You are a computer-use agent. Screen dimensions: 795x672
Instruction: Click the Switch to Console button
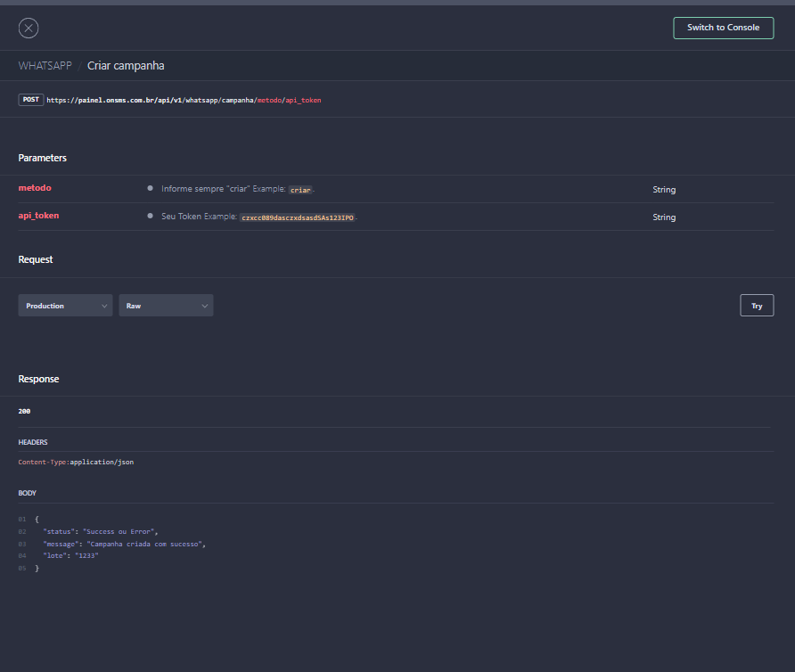(x=723, y=28)
